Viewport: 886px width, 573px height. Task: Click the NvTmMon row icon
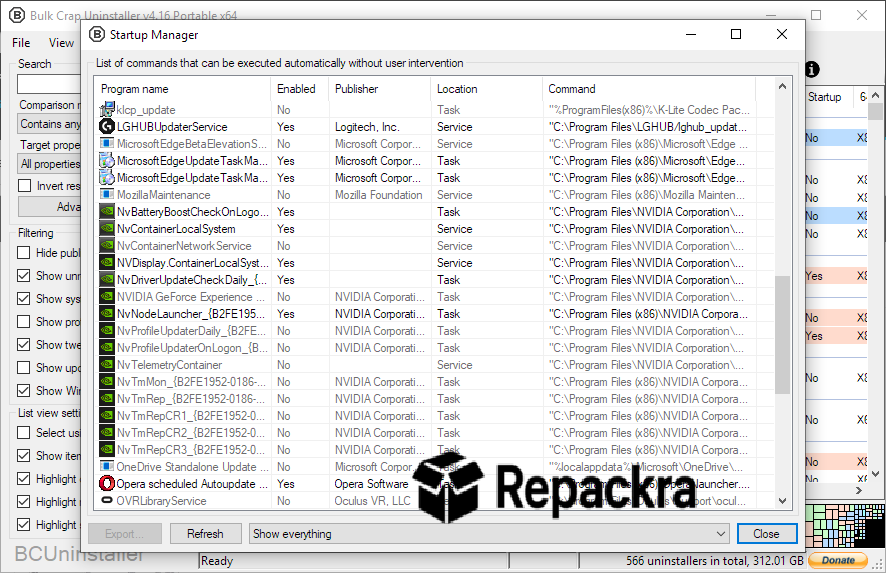tap(107, 381)
